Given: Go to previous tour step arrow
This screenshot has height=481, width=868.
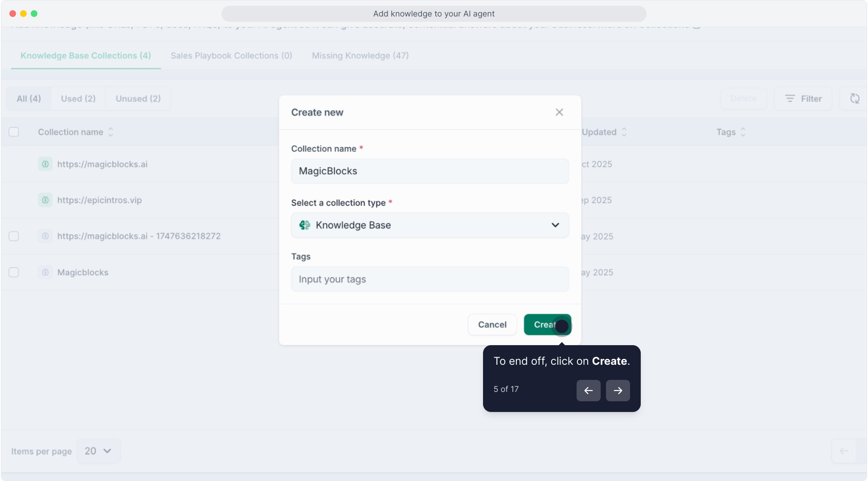Looking at the screenshot, I should [588, 391].
